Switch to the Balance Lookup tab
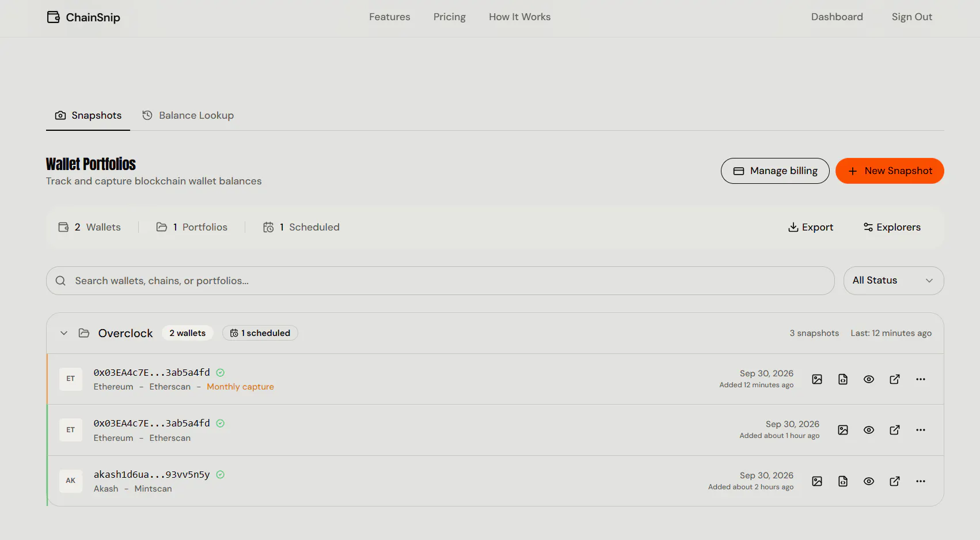The image size is (980, 540). coord(188,115)
